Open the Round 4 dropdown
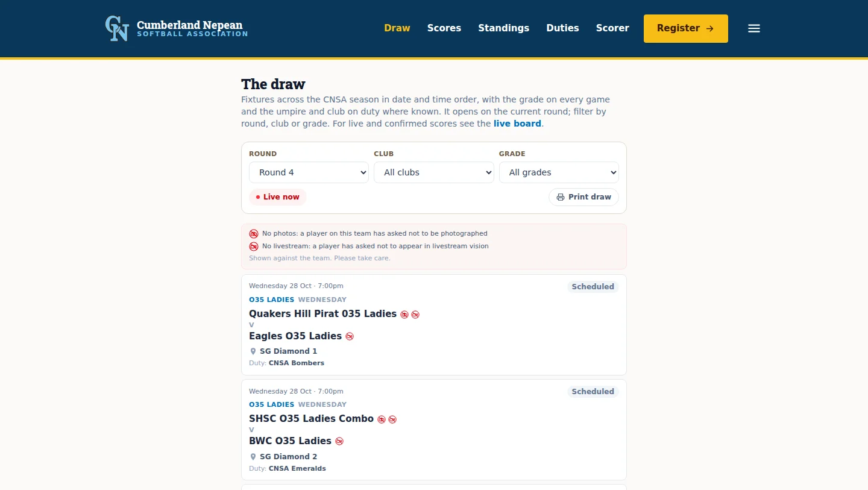Screen dimensions: 868x490 pos(309,172)
